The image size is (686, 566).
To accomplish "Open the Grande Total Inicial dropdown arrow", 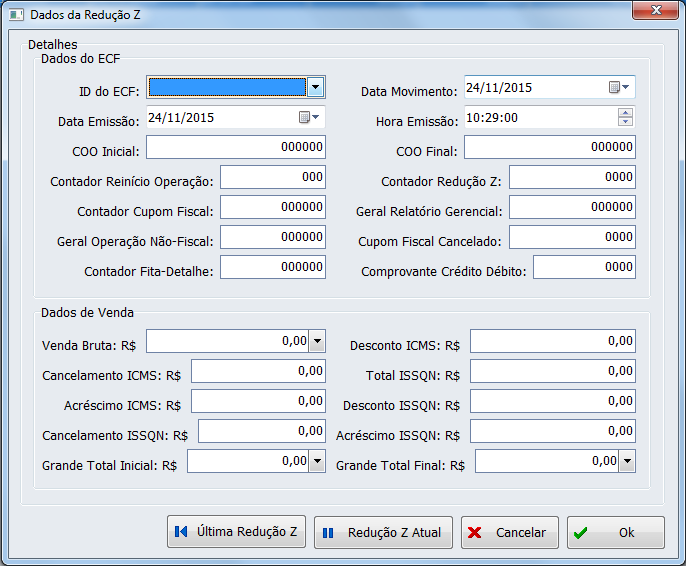I will [317, 461].
